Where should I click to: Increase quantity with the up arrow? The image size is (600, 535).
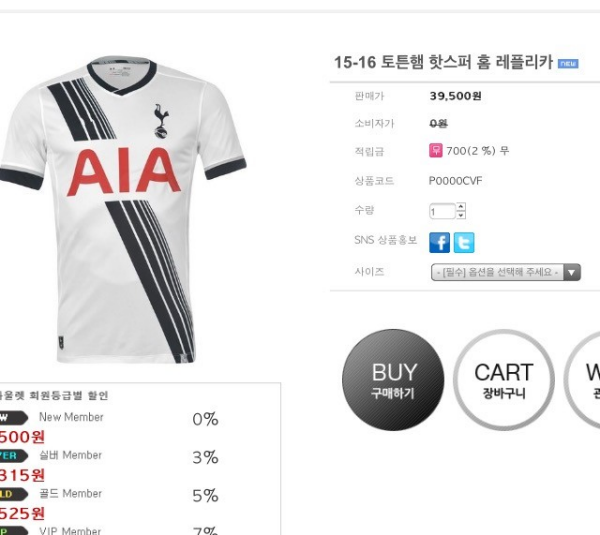pos(461,207)
